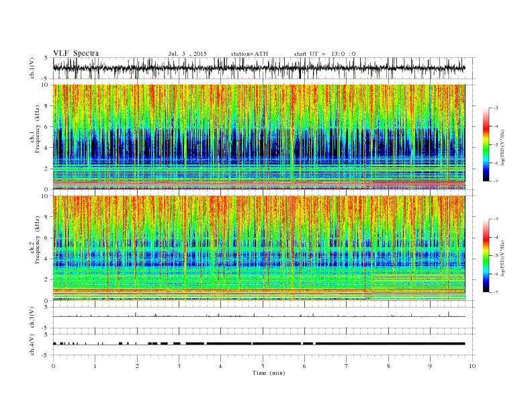Click the "3" minute tick label
This screenshot has height=411, width=532.
(179, 366)
